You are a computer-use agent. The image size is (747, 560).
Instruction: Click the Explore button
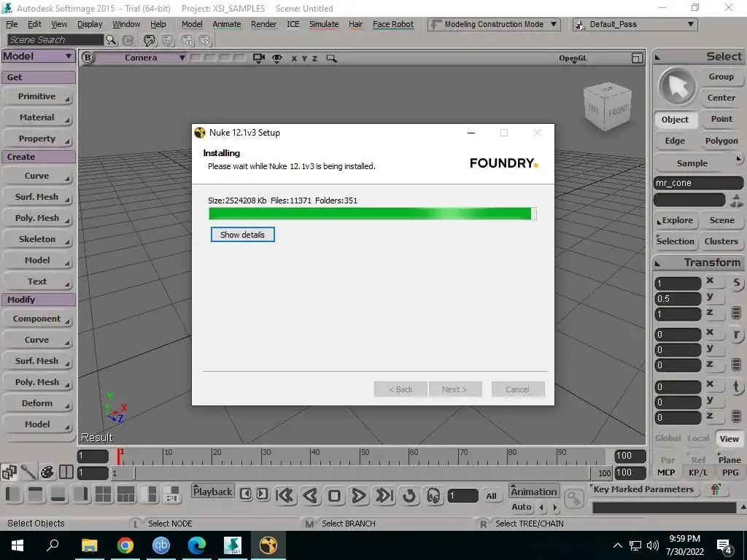coord(676,220)
